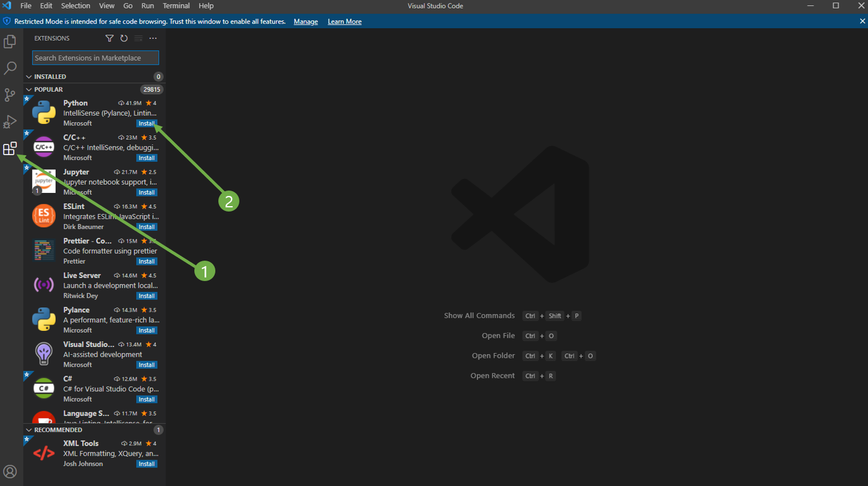Click the XML Tools extension icon
This screenshot has height=486, width=868.
[x=44, y=453]
